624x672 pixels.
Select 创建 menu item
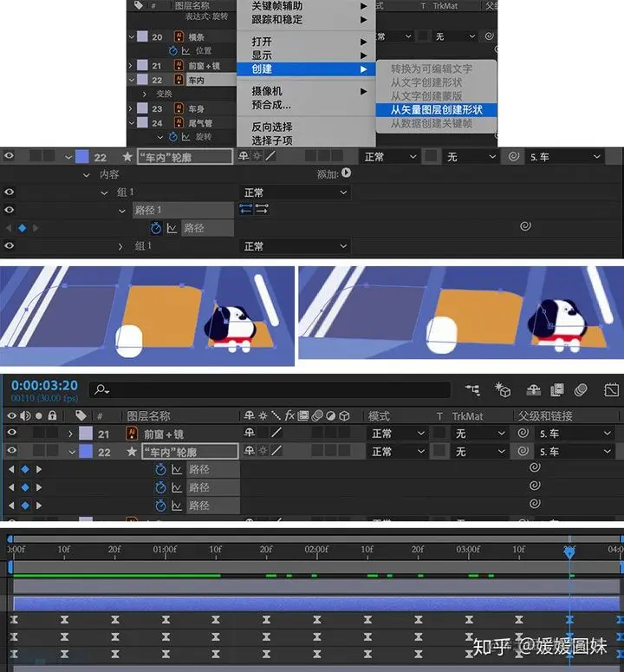(306, 69)
